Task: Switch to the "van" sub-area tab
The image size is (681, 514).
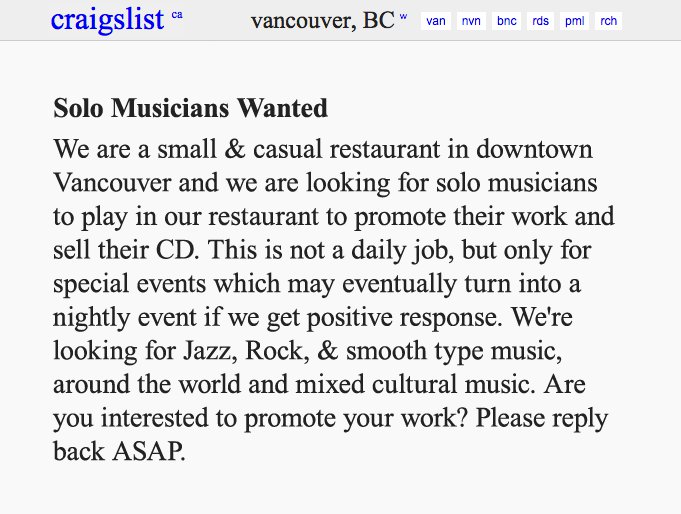Action: 436,21
